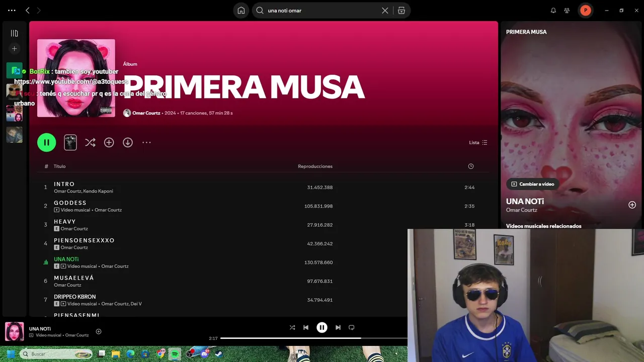Viewport: 644px width, 362px height.
Task: Click the browse icon beside the search bar
Action: point(401,11)
